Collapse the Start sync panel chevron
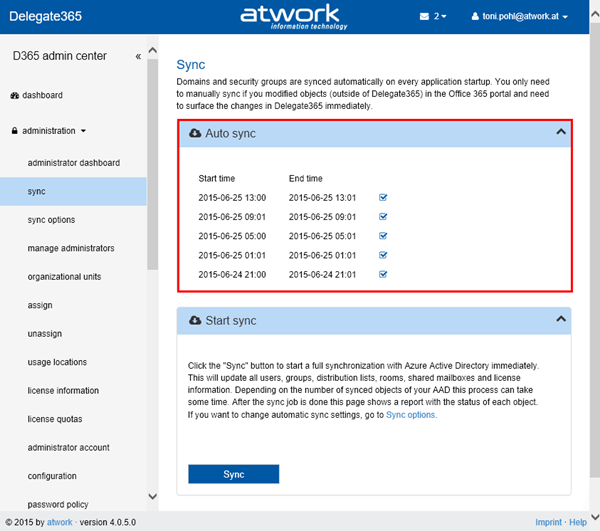 coord(561,319)
